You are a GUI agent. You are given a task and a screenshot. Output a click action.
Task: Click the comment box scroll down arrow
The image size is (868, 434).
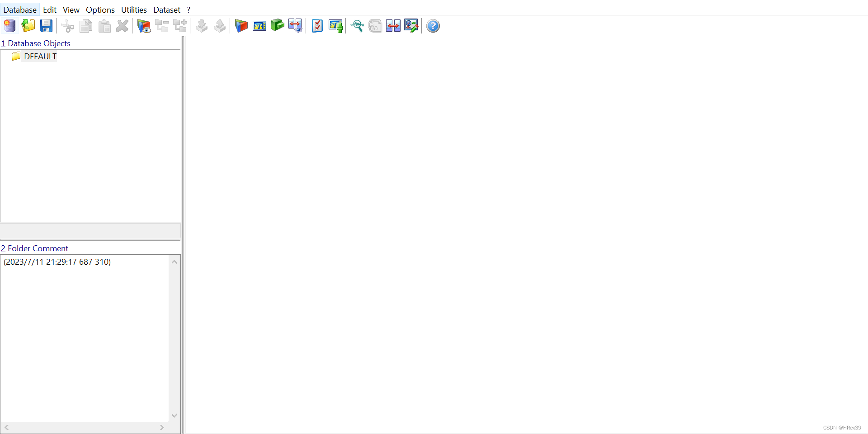[x=175, y=415]
